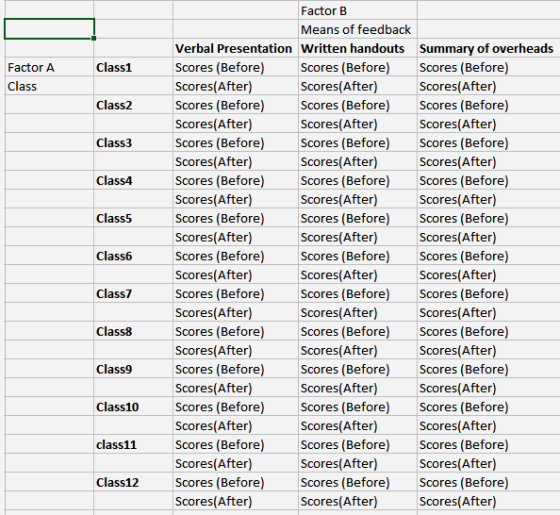Select Class9 Scores (Before) under Verbal Presentation

click(x=235, y=369)
